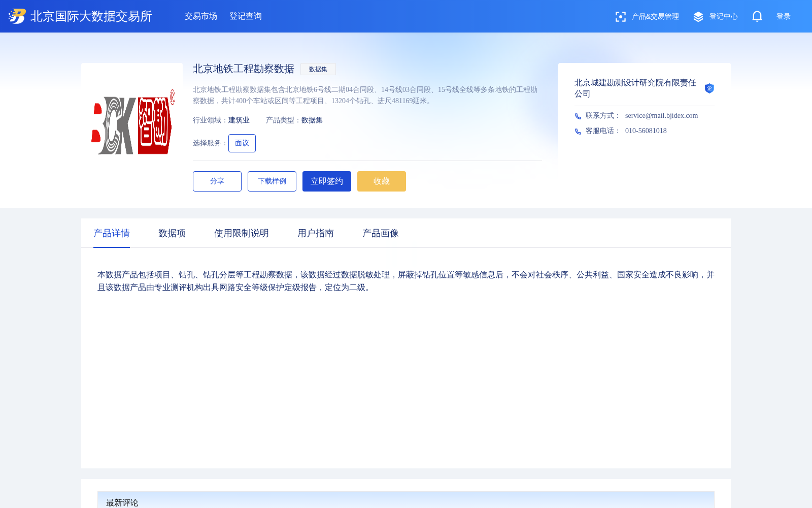The width and height of the screenshot is (812, 508).
Task: Click the 数据集 tag beside product title
Action: 318,69
